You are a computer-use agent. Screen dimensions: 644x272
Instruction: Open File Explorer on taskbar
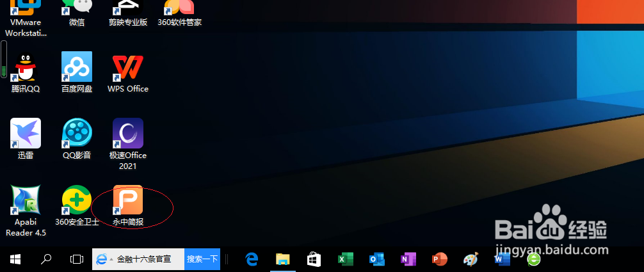[282, 259]
